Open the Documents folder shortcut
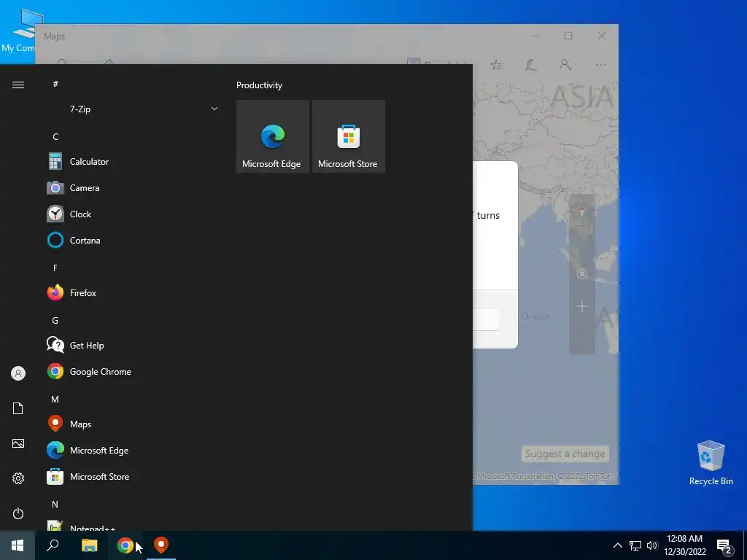The height and width of the screenshot is (560, 747). [x=18, y=408]
